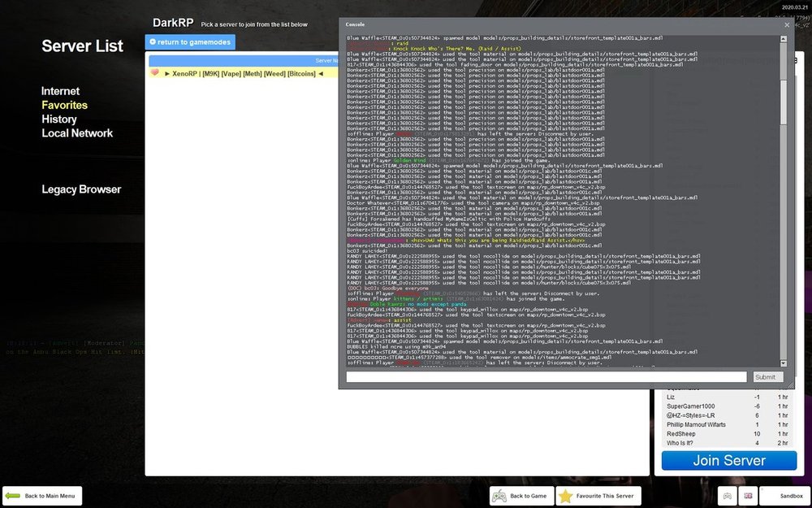
Task: Show Local Network servers
Action: (x=77, y=133)
